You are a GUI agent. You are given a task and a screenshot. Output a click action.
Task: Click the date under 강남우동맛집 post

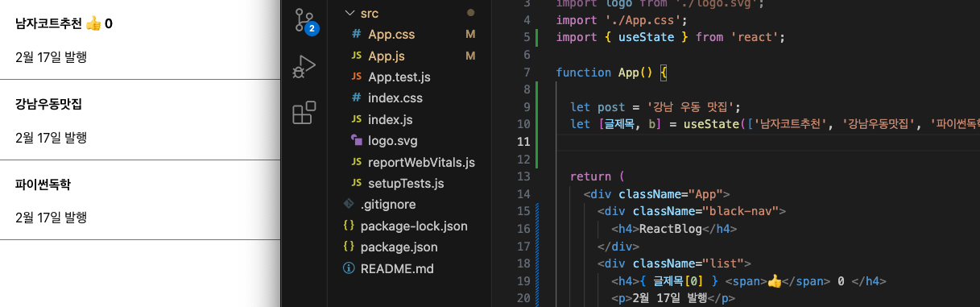51,137
